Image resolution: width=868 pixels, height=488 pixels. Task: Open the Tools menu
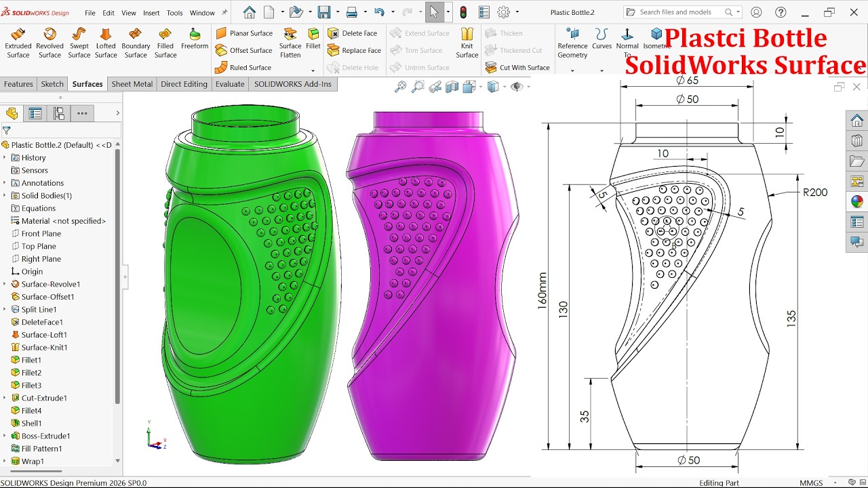pos(174,13)
